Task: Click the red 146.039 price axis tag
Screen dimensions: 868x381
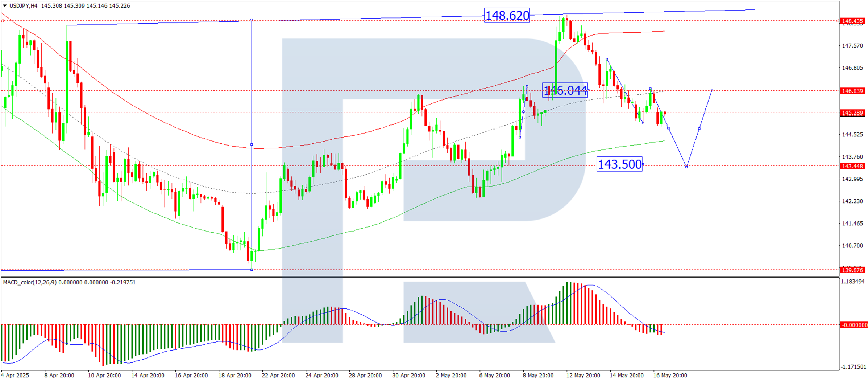Action: [x=852, y=91]
